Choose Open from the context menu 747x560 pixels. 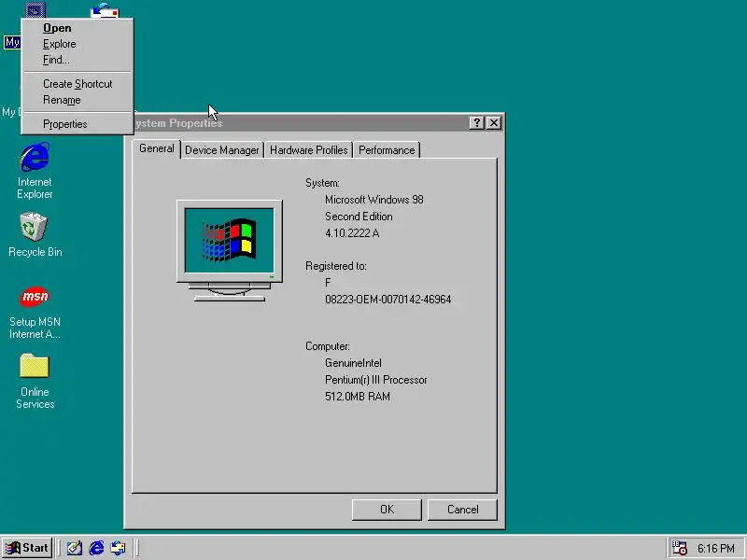[78, 28]
